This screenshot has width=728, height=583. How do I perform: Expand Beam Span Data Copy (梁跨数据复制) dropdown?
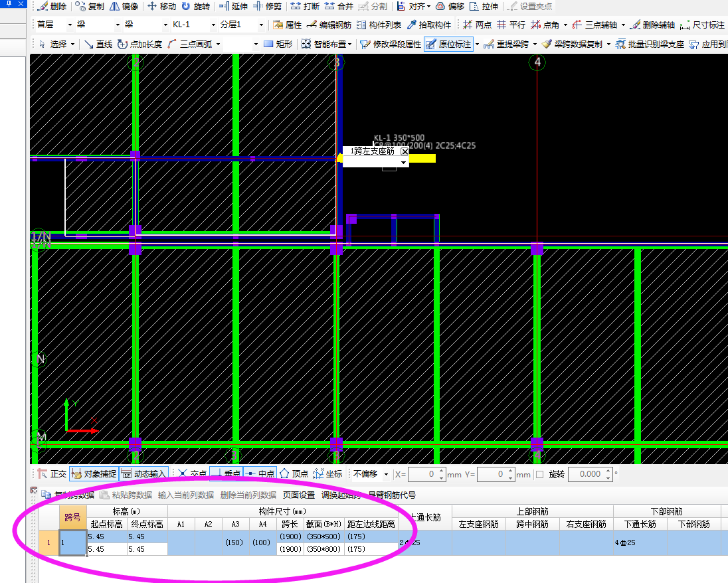pos(608,44)
